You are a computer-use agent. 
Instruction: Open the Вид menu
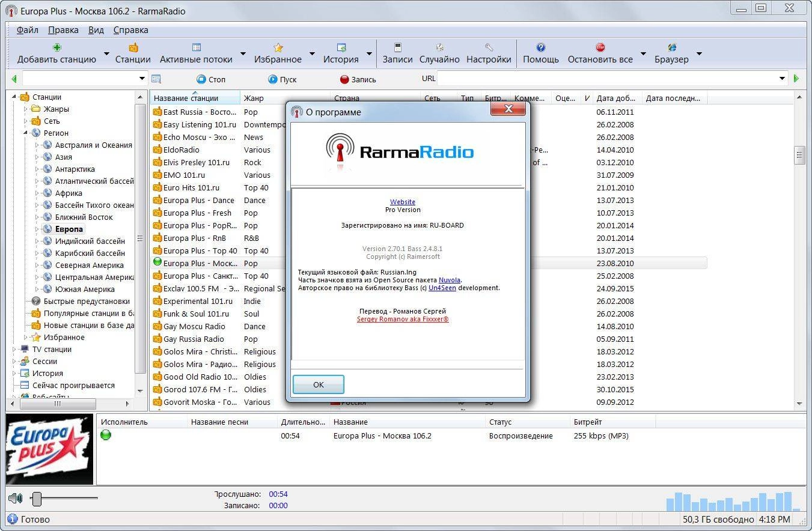click(96, 30)
